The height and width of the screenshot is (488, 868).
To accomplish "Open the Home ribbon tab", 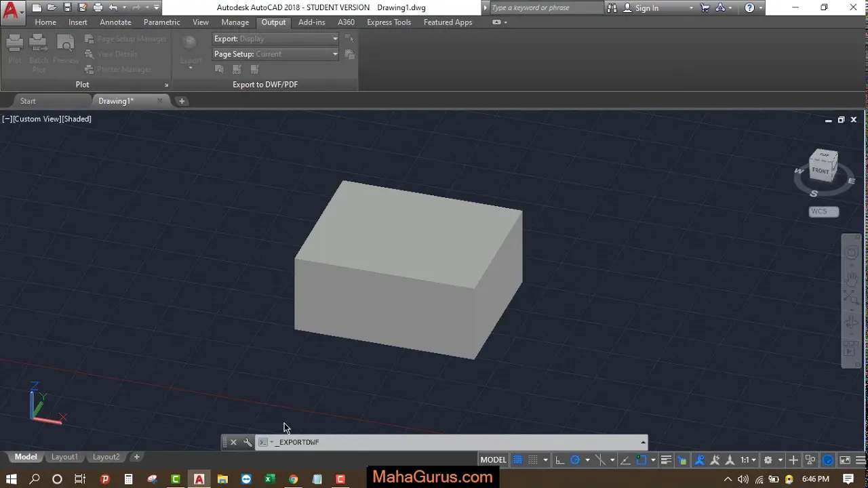I will 45,22.
